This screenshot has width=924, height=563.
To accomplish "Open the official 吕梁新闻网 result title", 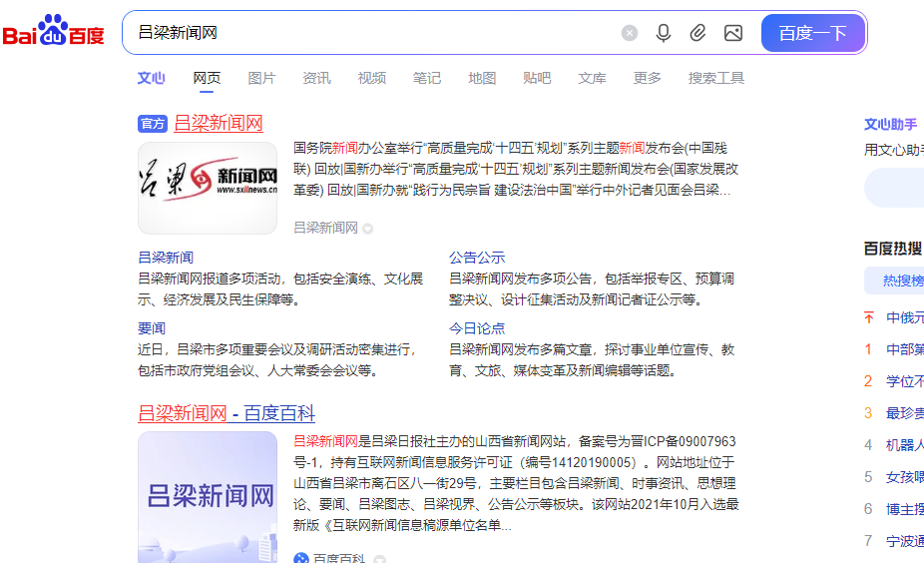I will click(x=219, y=123).
